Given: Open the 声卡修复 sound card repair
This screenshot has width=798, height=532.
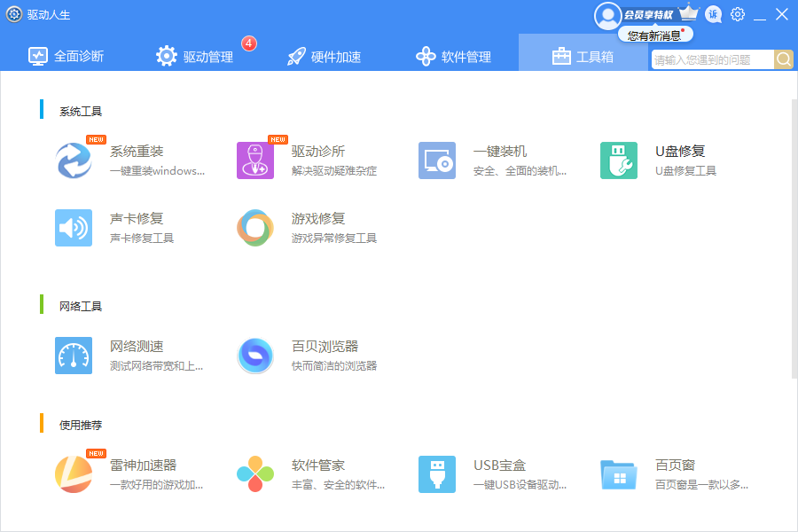Looking at the screenshot, I should (x=74, y=228).
